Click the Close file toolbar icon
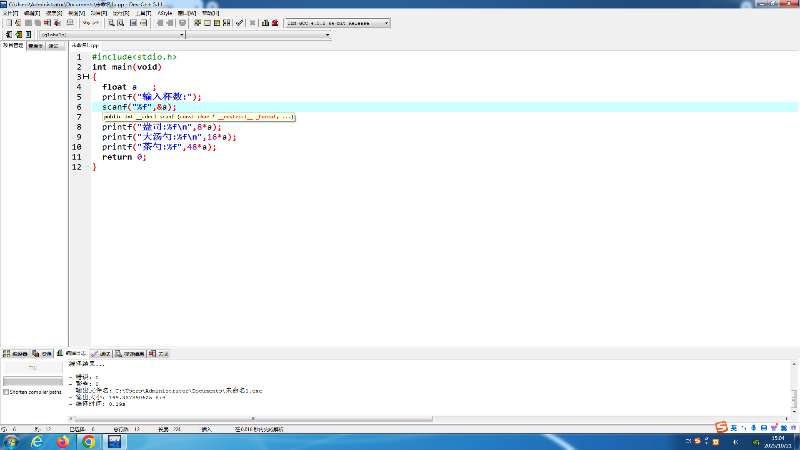The image size is (800, 450). 47,23
